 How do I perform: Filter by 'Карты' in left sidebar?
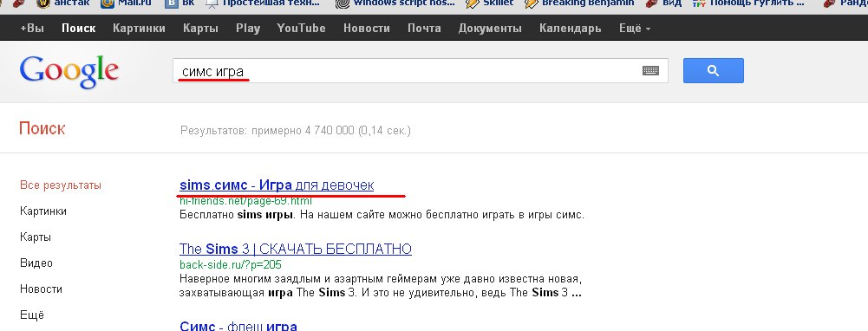click(36, 237)
